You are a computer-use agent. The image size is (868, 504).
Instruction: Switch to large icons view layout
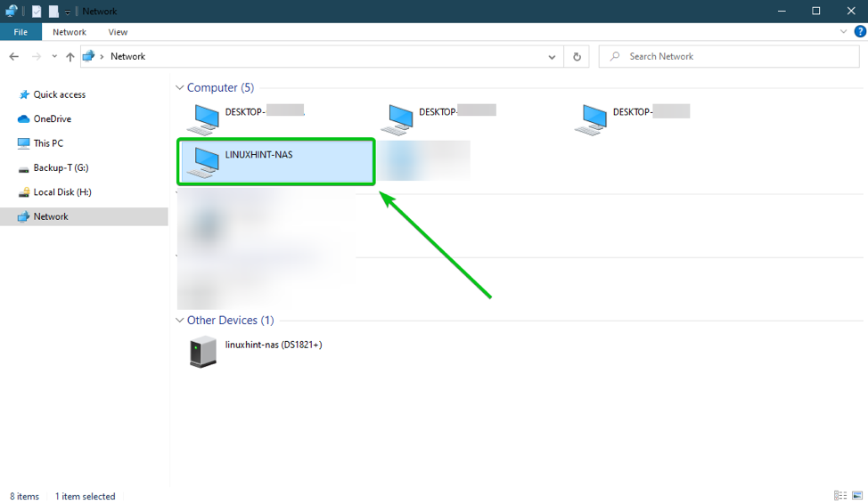[857, 495]
